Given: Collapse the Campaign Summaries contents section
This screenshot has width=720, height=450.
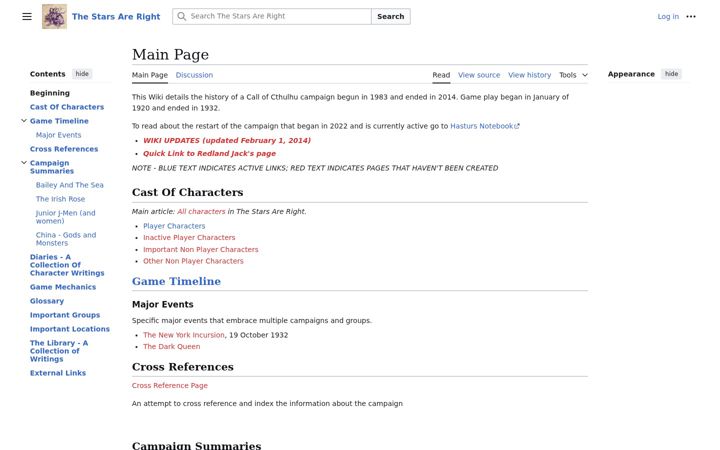Looking at the screenshot, I should click(x=24, y=163).
